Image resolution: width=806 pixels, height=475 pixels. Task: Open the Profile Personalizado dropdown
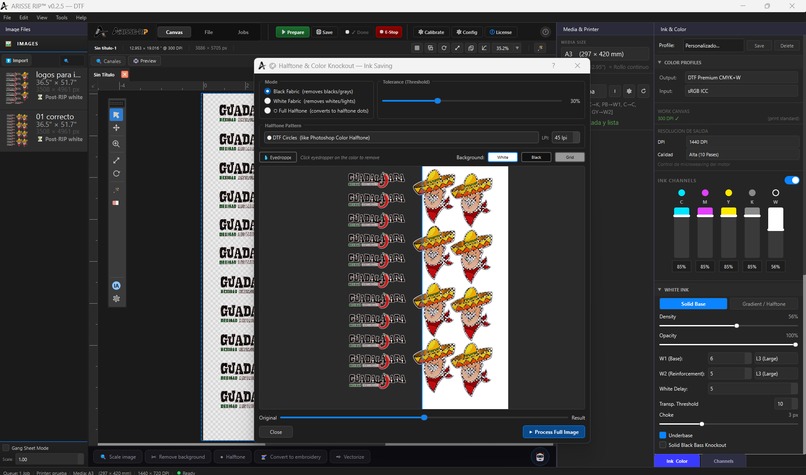tap(713, 46)
